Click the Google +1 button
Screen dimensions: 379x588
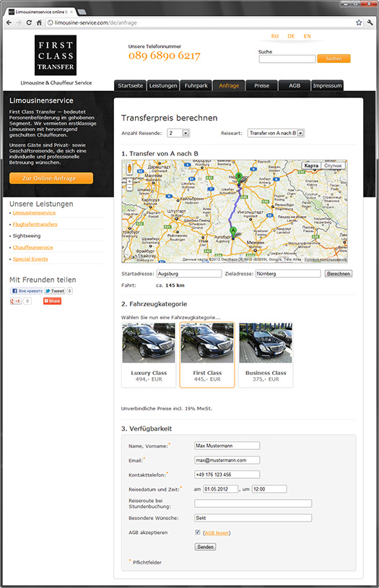16,301
